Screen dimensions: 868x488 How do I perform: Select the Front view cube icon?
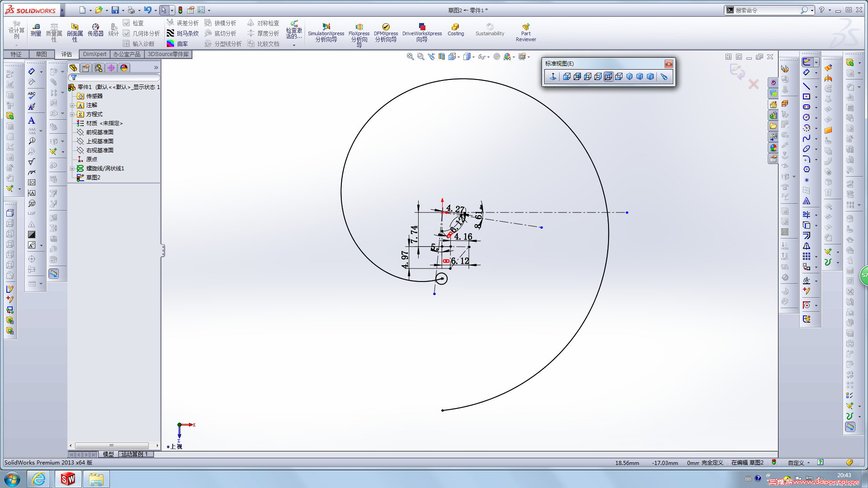click(x=567, y=77)
